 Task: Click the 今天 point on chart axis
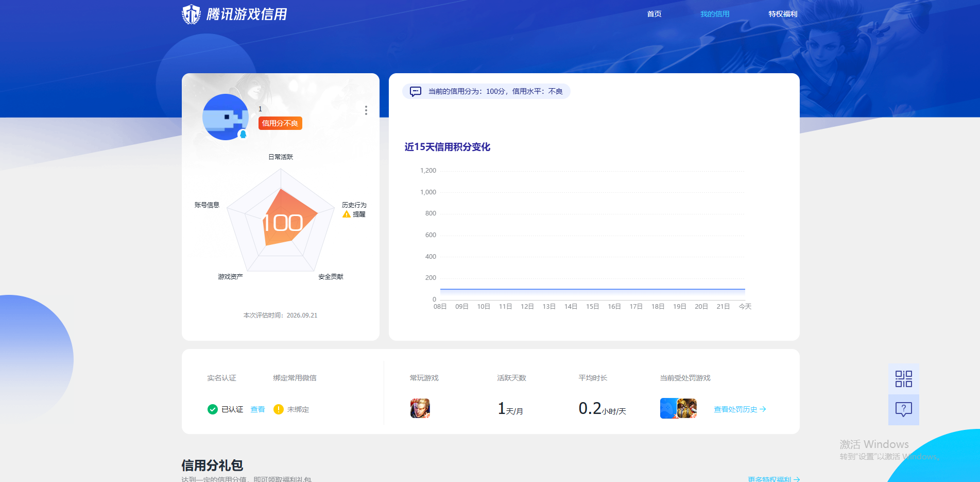point(745,307)
